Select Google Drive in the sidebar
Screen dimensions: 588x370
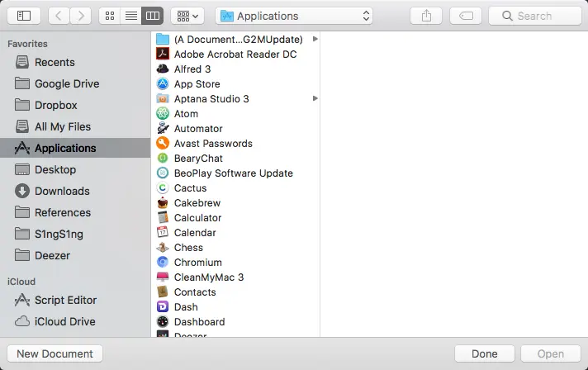75,83
